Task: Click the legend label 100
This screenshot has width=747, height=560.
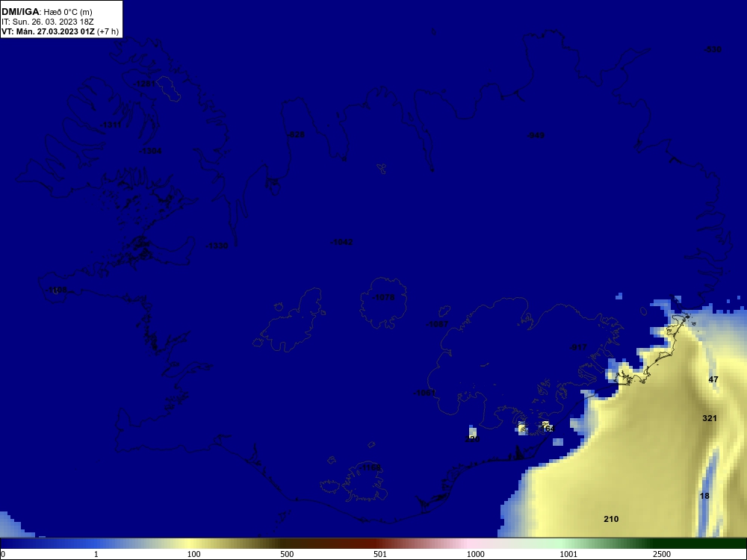Action: tap(194, 554)
